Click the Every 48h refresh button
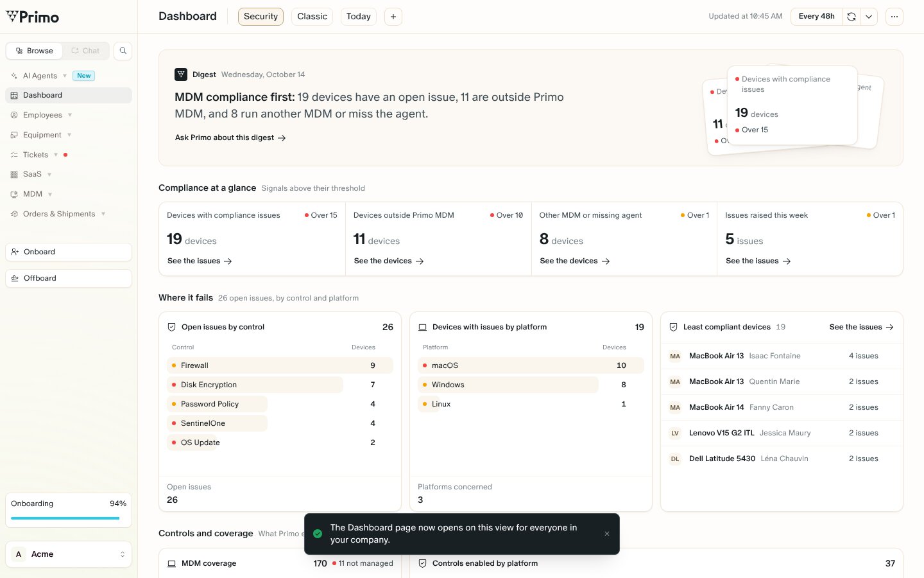The width and height of the screenshot is (924, 578). [x=817, y=17]
